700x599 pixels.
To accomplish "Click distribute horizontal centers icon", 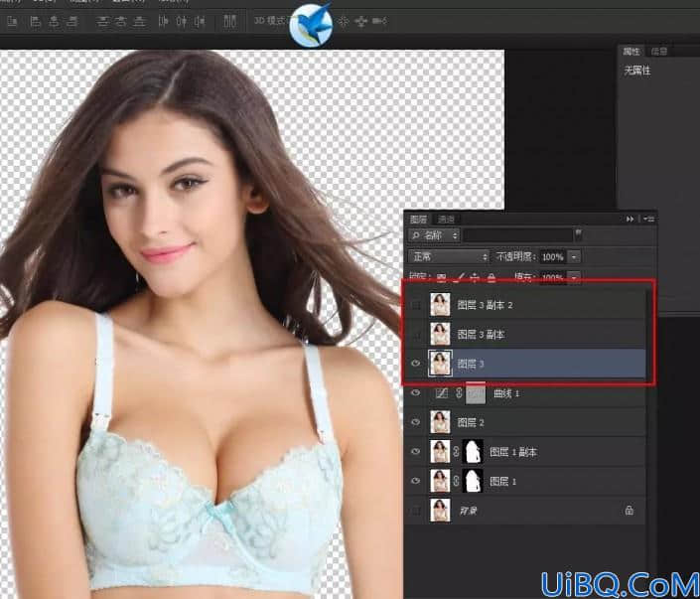I will pyautogui.click(x=182, y=21).
